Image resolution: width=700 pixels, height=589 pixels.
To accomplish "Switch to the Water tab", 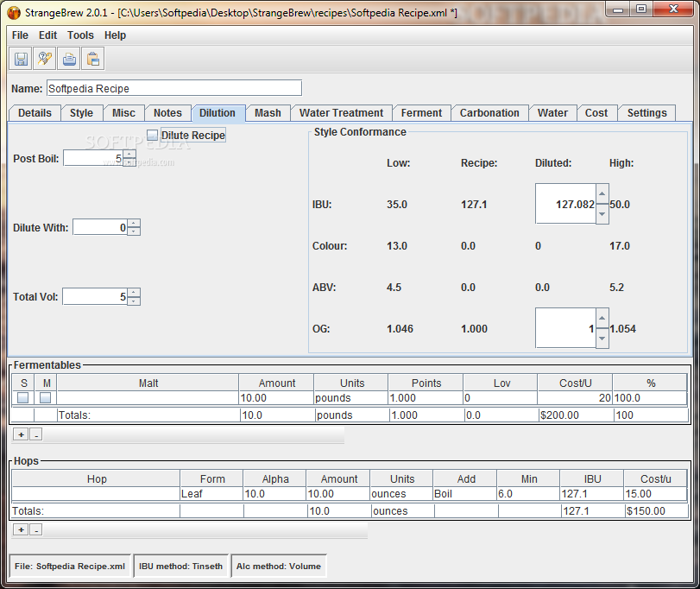I will point(552,113).
